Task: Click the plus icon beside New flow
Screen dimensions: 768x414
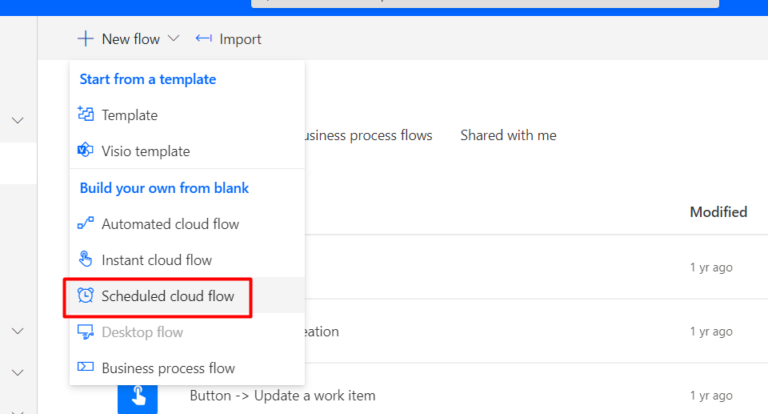Action: (x=85, y=39)
